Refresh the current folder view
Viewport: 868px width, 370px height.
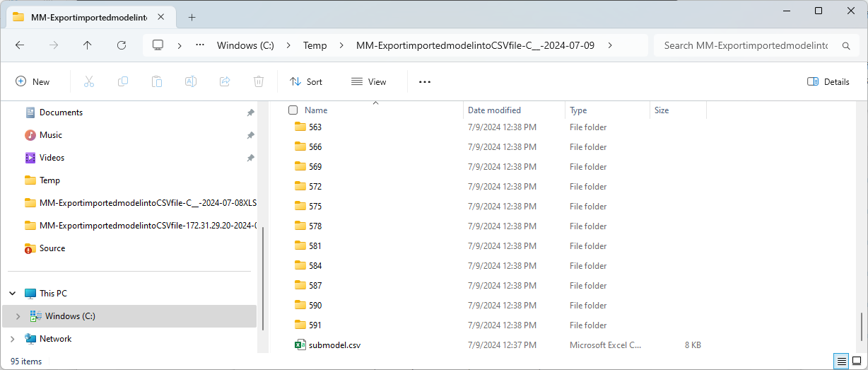pos(122,45)
